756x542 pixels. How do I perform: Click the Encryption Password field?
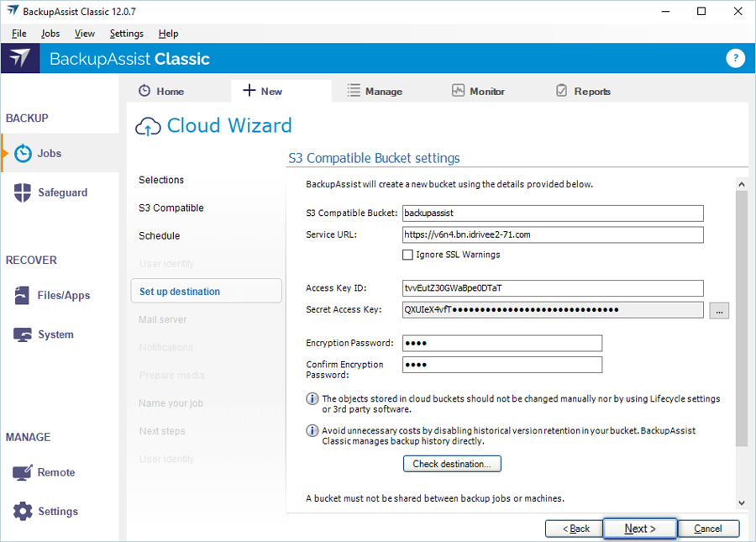click(502, 344)
